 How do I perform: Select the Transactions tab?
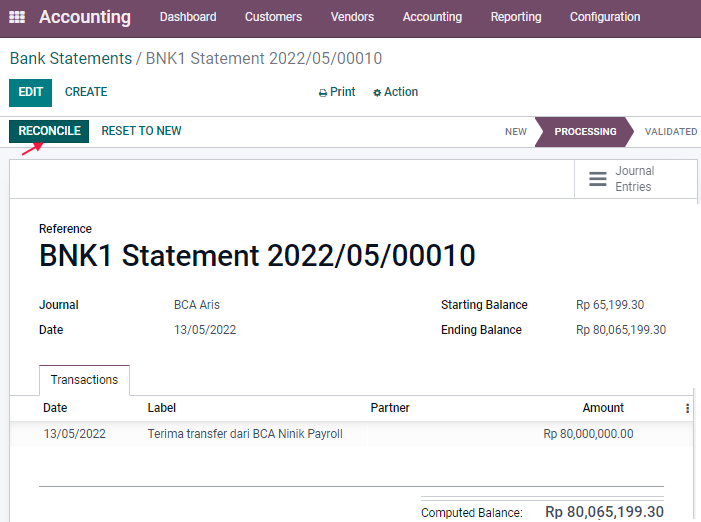point(84,380)
